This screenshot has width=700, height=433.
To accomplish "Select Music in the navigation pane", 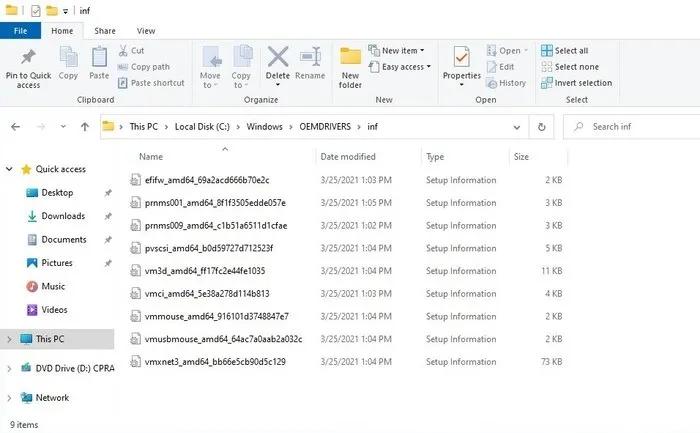I will [x=53, y=286].
